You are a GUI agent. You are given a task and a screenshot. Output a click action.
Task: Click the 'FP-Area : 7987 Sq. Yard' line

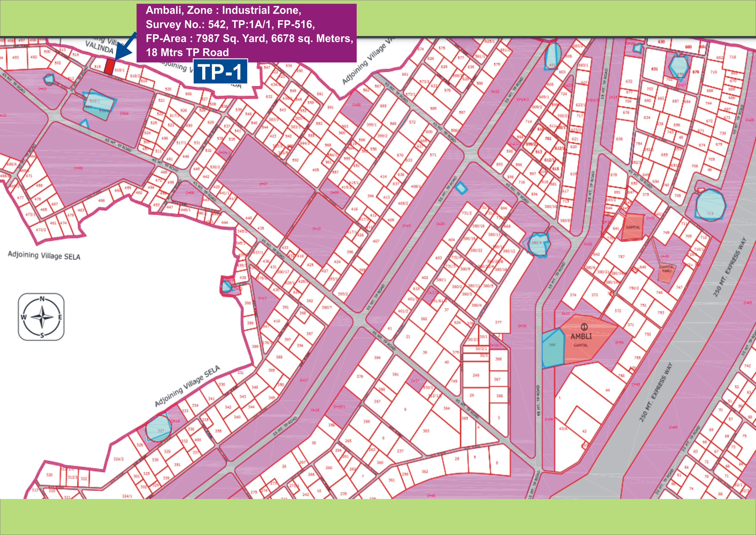point(249,39)
